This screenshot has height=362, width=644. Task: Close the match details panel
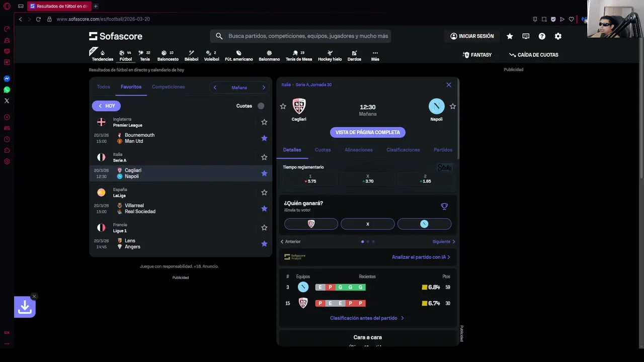coord(449,85)
